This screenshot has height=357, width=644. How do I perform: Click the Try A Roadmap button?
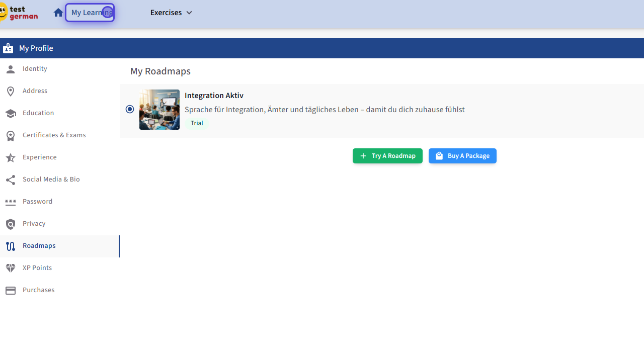tap(387, 156)
